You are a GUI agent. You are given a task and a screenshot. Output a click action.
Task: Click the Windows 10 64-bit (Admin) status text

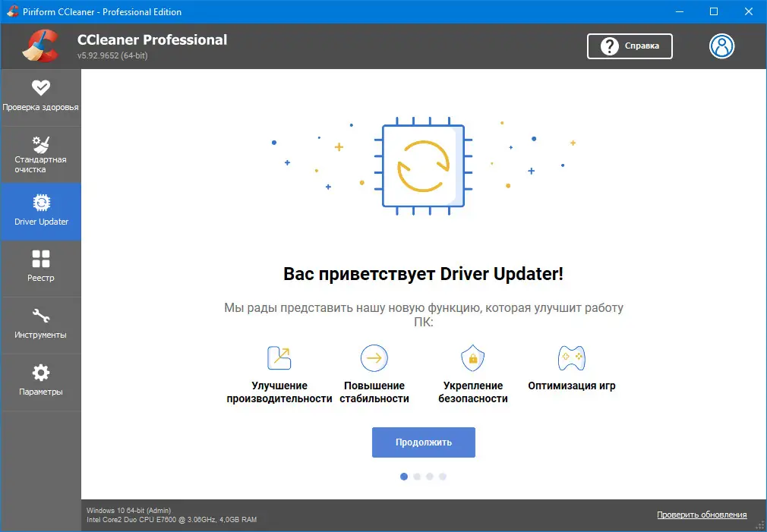point(128,511)
